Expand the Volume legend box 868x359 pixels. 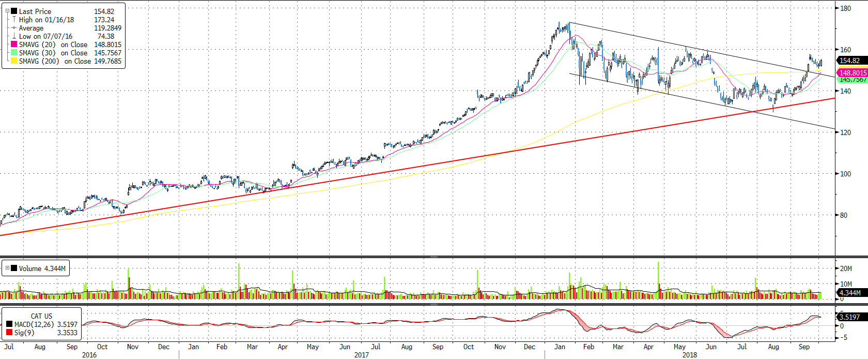[7, 268]
